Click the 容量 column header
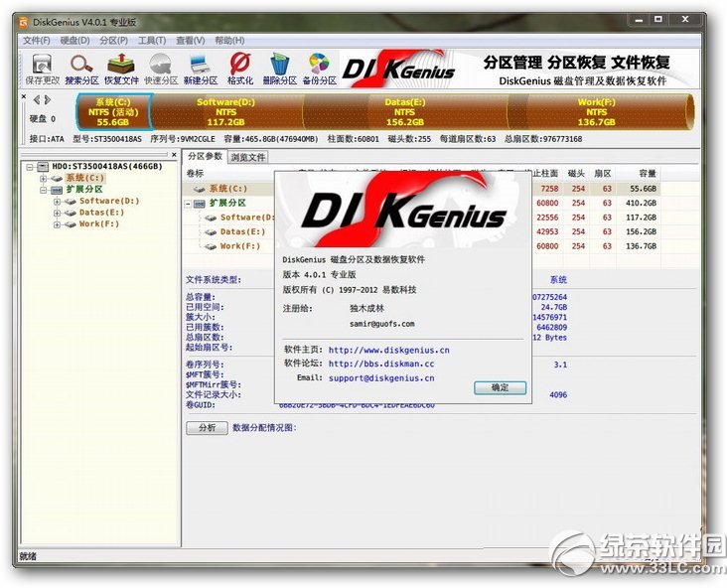The width and height of the screenshot is (727, 588). 648,173
